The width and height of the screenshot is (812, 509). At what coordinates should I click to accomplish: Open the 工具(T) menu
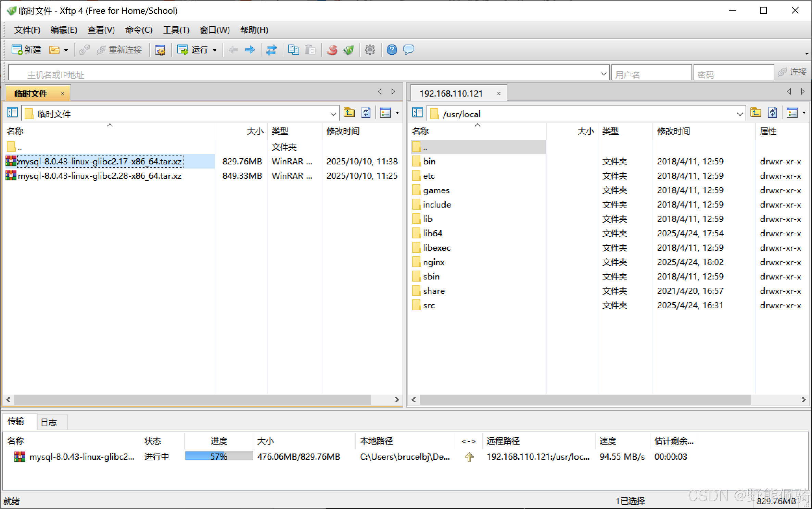[176, 30]
